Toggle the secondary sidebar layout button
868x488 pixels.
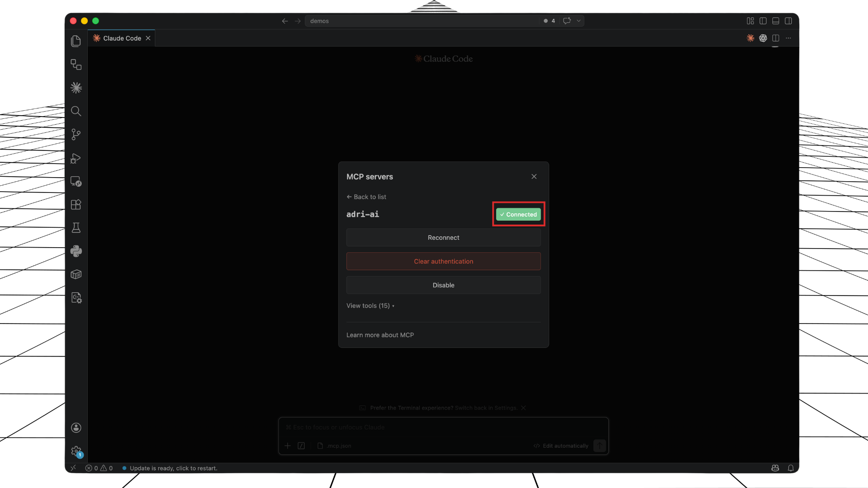[788, 21]
